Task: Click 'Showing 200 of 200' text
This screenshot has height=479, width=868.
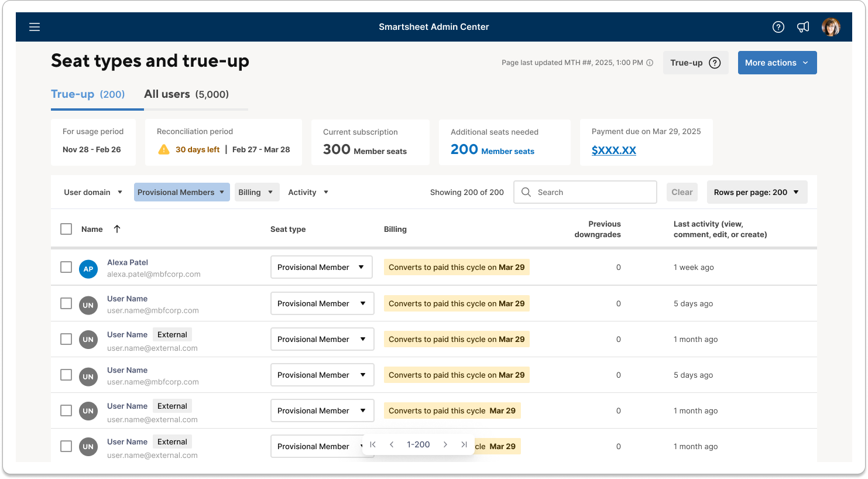Action: click(x=467, y=192)
